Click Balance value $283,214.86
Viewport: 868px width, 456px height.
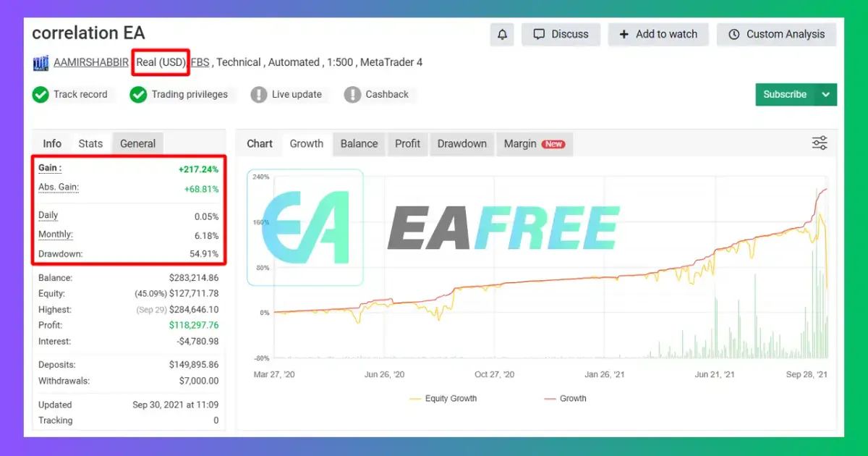(x=194, y=278)
